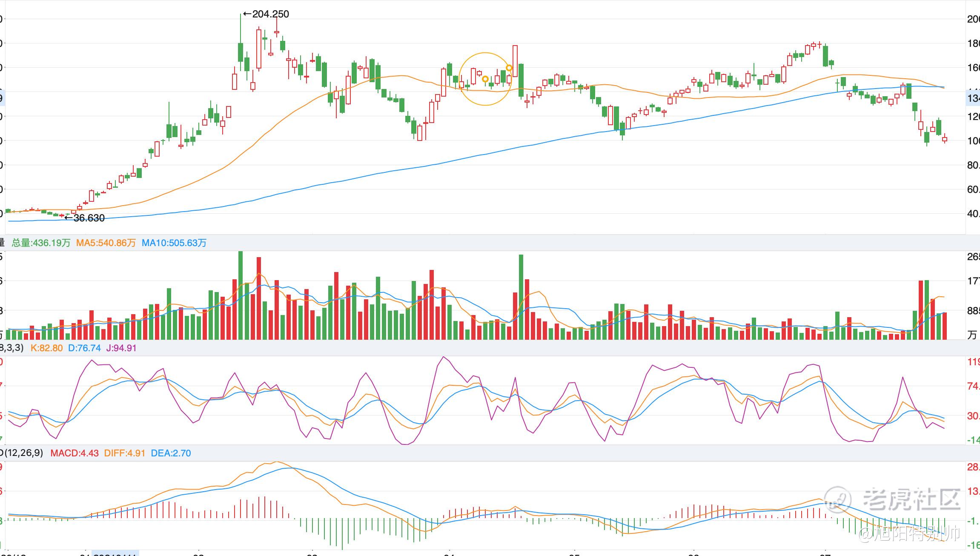Viewport: 980px width, 556px height.
Task: Click the K:82.80 KDJ value
Action: 46,348
